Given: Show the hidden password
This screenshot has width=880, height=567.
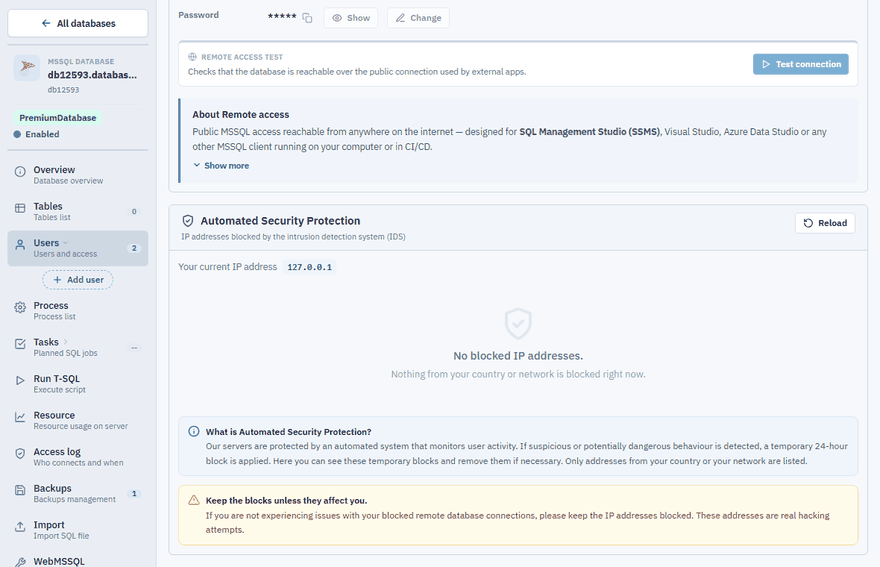Looking at the screenshot, I should (x=351, y=18).
